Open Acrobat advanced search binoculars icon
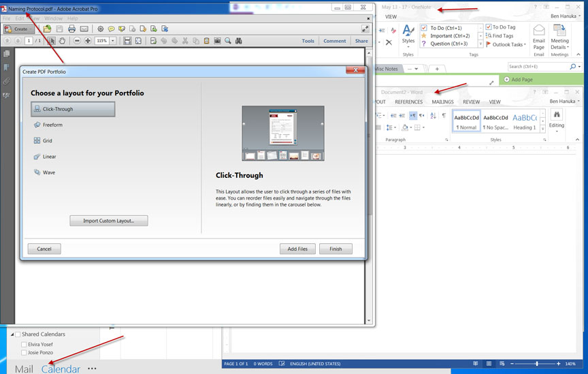Screen dimensions: 588x374 pos(238,41)
